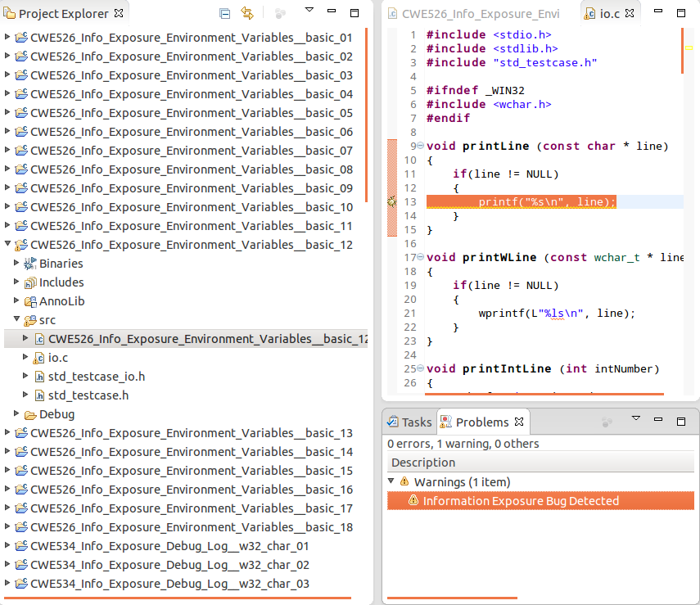Expand project CWE526 basic_08
This screenshot has width=700, height=605.
(x=7, y=169)
